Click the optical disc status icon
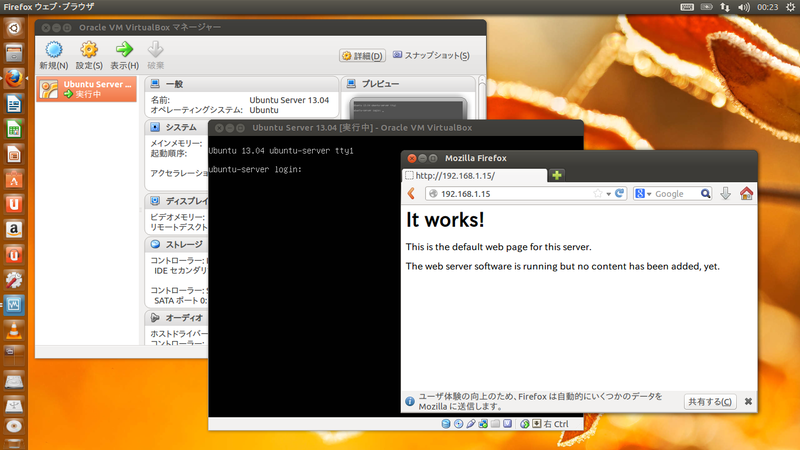The width and height of the screenshot is (800, 450). pyautogui.click(x=458, y=424)
